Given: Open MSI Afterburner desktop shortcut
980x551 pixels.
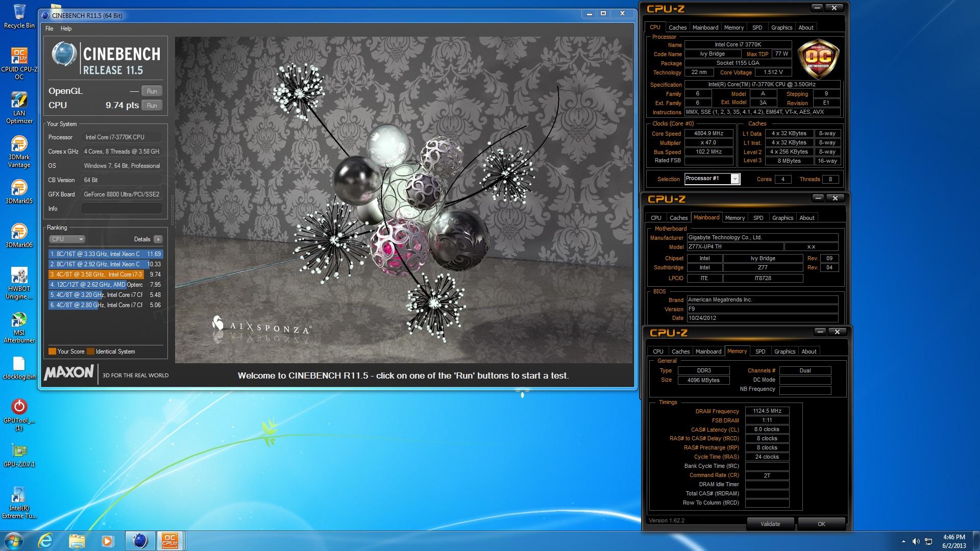Looking at the screenshot, I should tap(19, 327).
